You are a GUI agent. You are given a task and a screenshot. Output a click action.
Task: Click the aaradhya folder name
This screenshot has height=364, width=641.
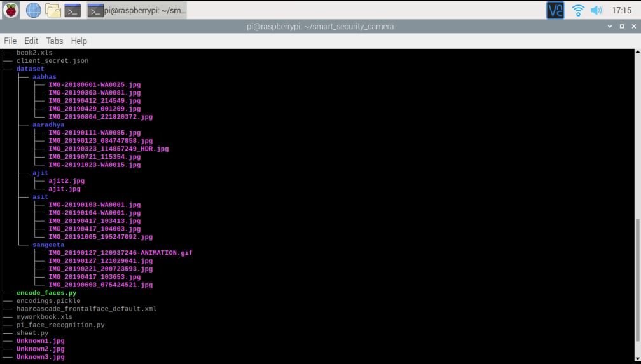point(48,125)
